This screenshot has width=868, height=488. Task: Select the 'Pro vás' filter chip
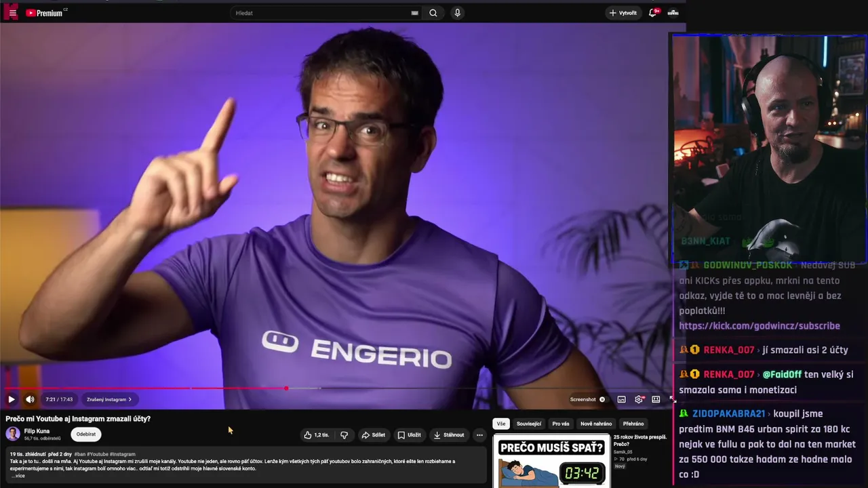click(561, 424)
